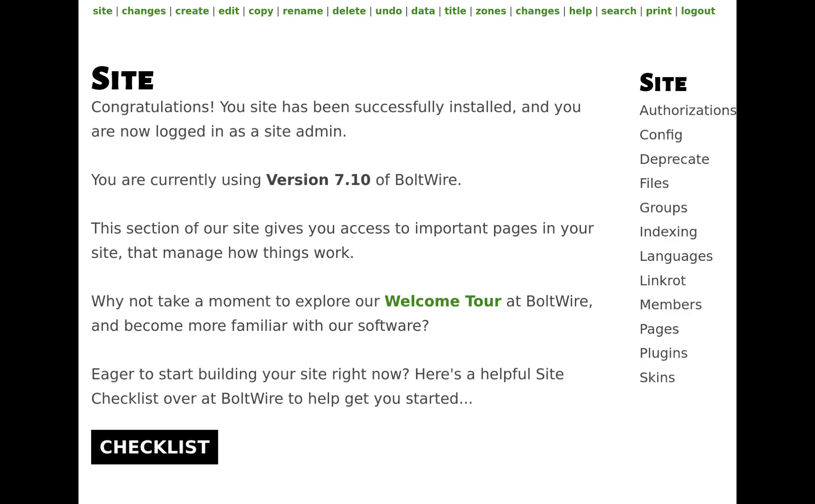Open Authorizations in the Site sidebar
This screenshot has width=815, height=504.
click(x=687, y=110)
